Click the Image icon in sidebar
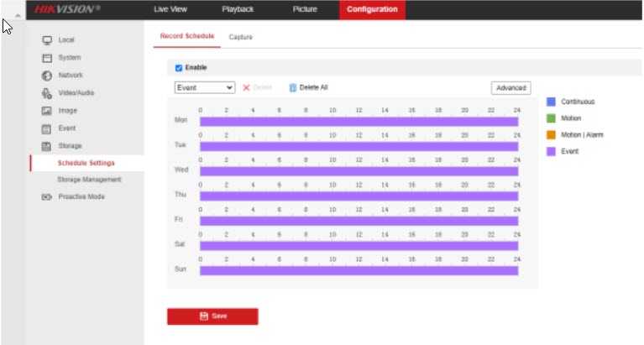 point(48,111)
